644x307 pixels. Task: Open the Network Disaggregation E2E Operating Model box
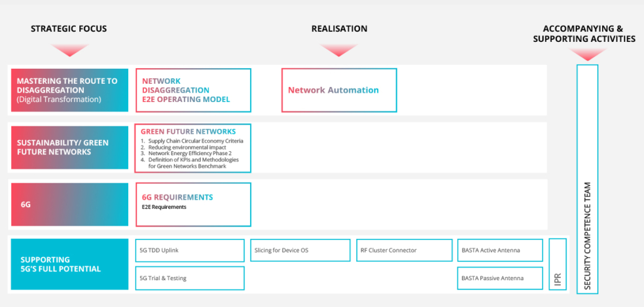193,90
